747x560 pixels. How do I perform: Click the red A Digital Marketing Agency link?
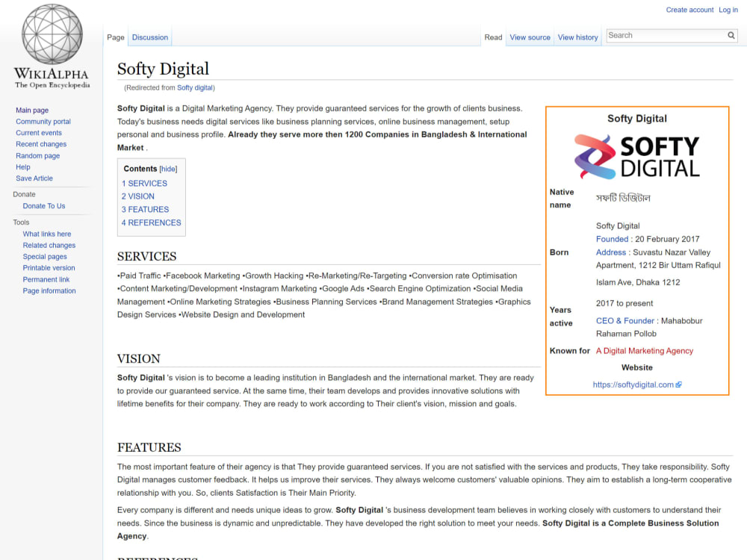tap(645, 351)
